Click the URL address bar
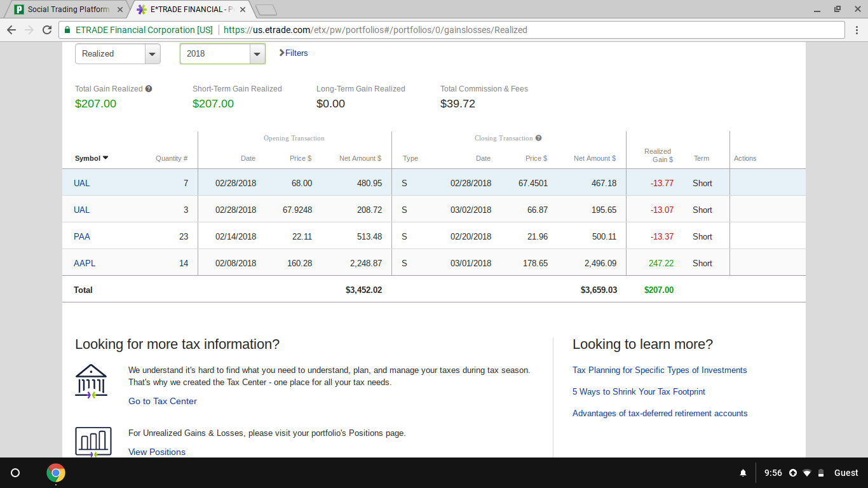Image resolution: width=868 pixels, height=488 pixels. point(445,30)
